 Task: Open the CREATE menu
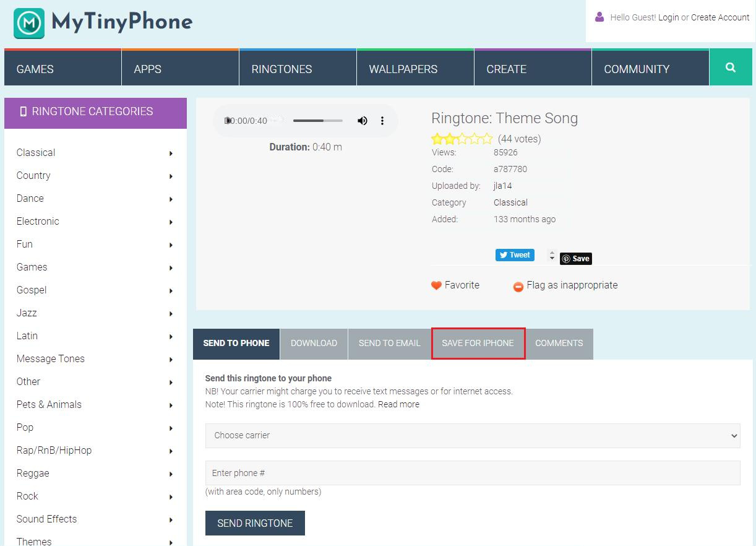click(x=533, y=67)
